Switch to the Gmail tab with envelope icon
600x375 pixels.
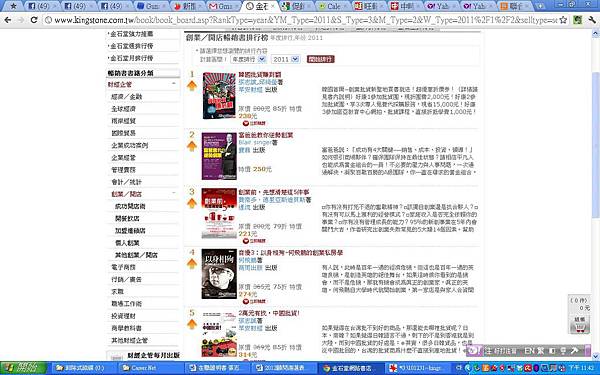[x=224, y=6]
